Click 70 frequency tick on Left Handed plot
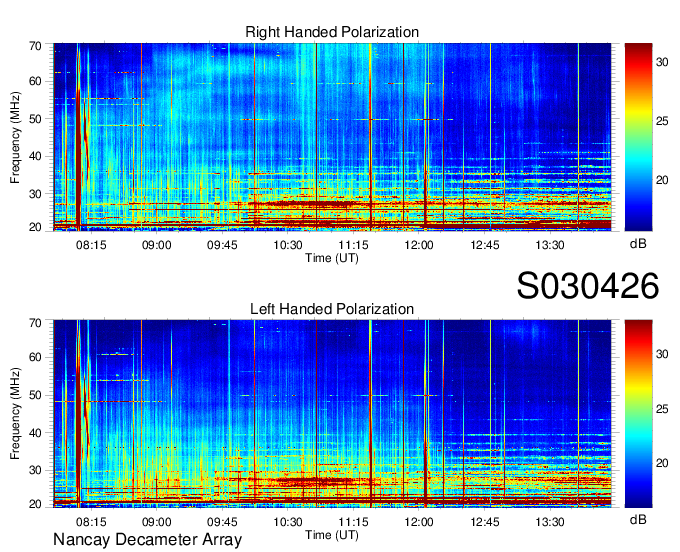Image resolution: width=680 pixels, height=552 pixels. (x=35, y=323)
